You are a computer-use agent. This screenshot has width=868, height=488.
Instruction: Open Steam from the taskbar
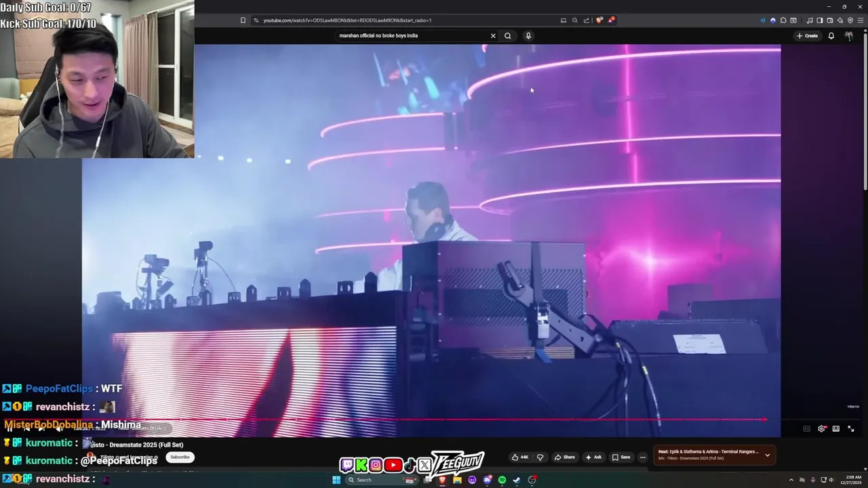point(517,480)
